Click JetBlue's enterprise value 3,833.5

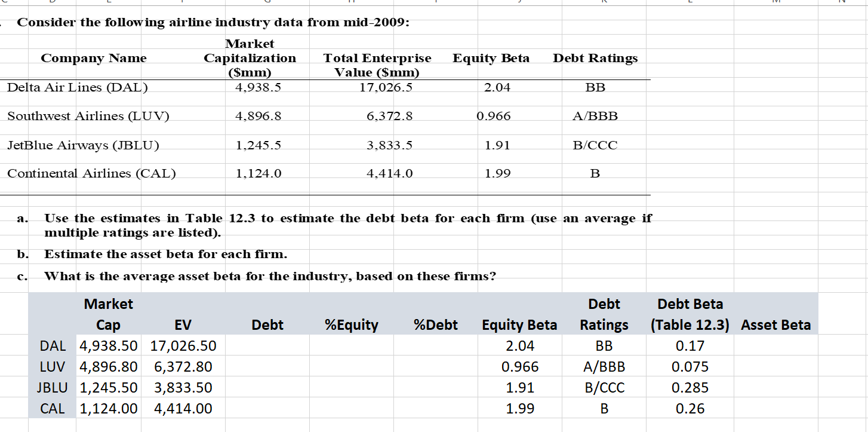(x=389, y=145)
